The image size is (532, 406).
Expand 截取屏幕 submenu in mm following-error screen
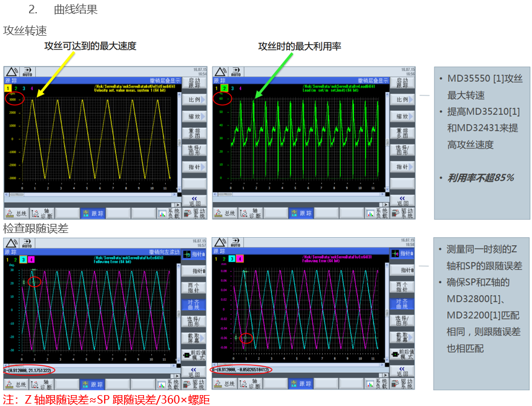click(402, 338)
